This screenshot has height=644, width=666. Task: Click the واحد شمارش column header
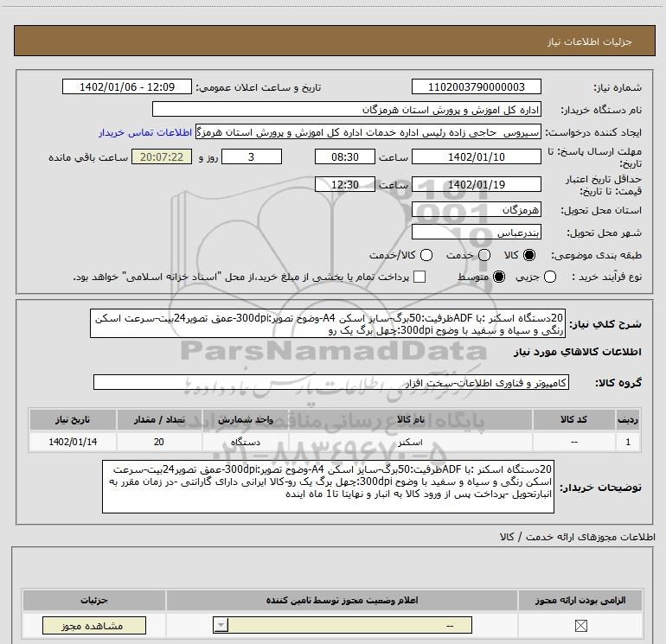pos(245,419)
